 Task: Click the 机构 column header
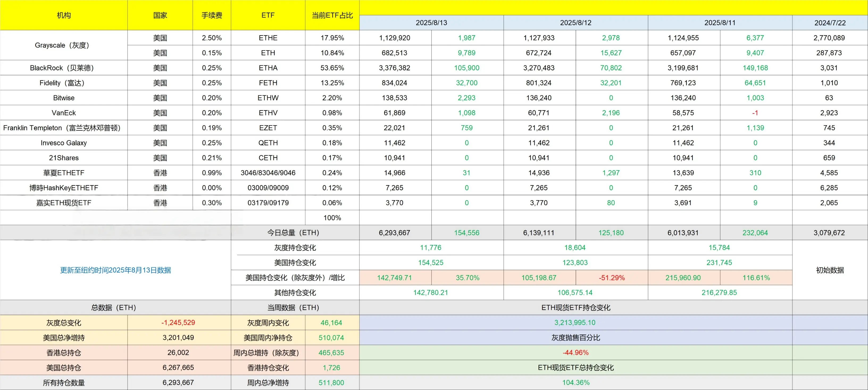click(x=64, y=15)
